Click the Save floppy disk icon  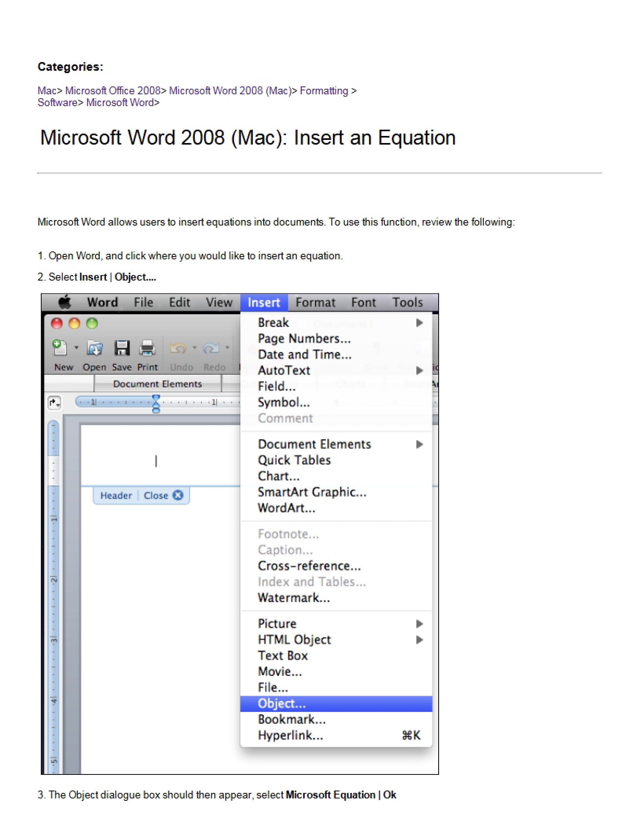122,348
